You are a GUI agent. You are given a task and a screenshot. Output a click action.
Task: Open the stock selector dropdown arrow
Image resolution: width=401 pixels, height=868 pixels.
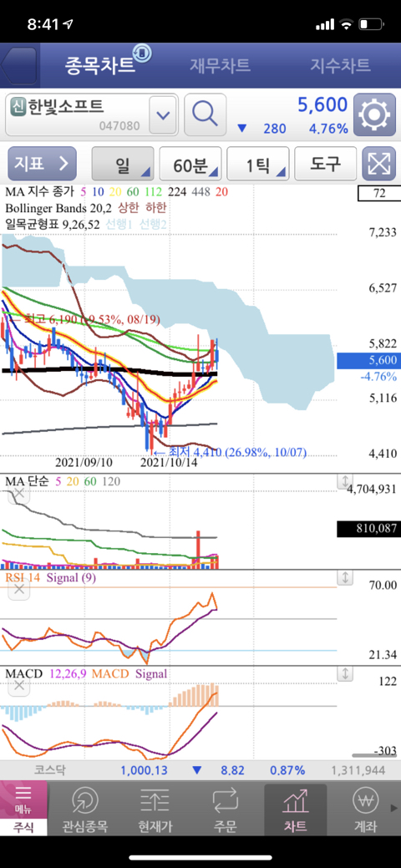[x=164, y=115]
